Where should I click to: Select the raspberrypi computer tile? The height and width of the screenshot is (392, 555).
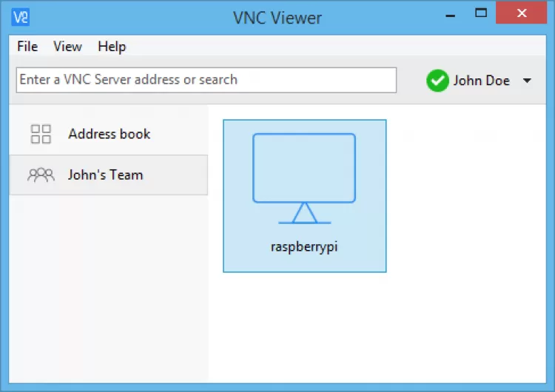click(x=304, y=196)
